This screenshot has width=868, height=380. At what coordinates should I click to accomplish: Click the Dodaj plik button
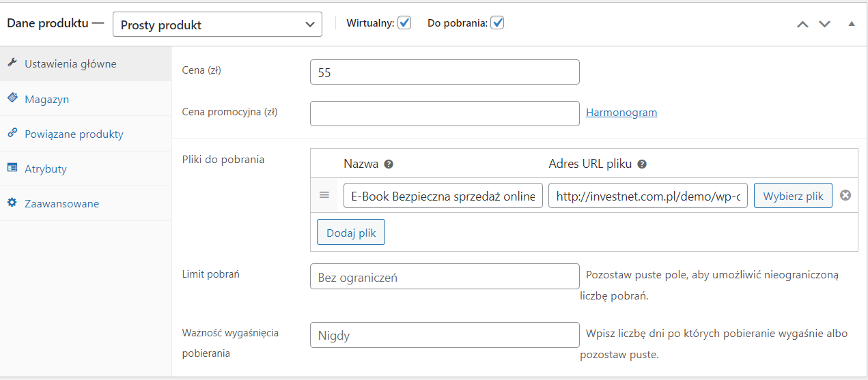pyautogui.click(x=351, y=233)
